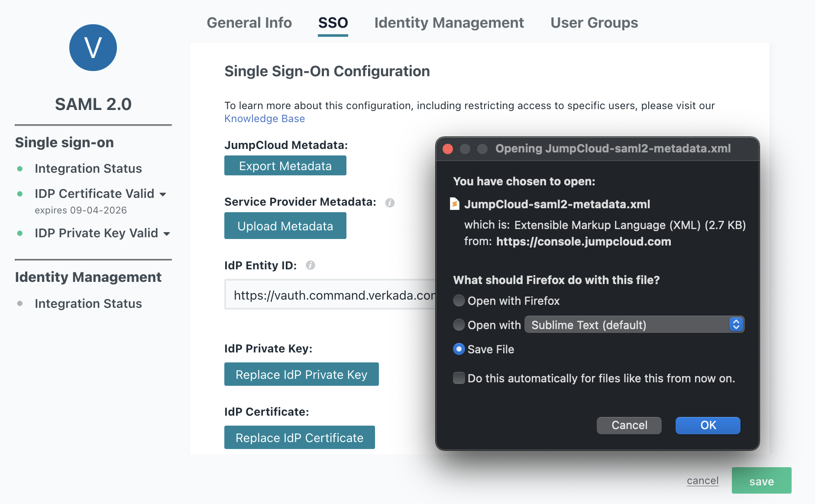
Task: Enable 'Do this automatically' checkbox
Action: click(459, 378)
